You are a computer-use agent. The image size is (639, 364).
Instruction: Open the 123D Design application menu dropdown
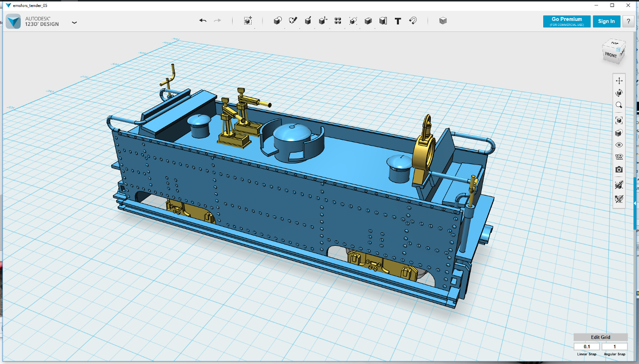(x=74, y=22)
